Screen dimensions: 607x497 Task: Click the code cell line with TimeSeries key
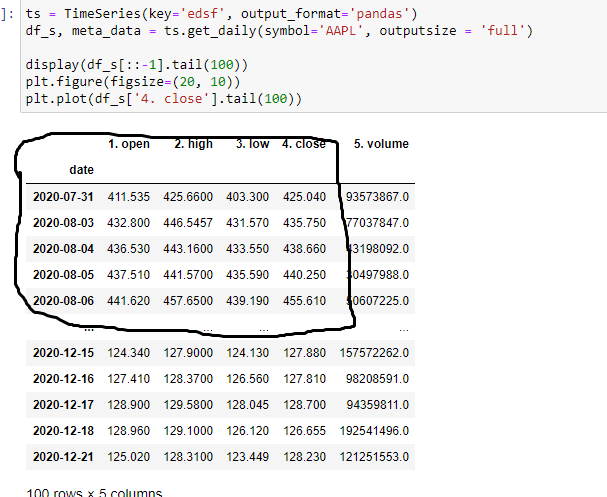pyautogui.click(x=221, y=14)
